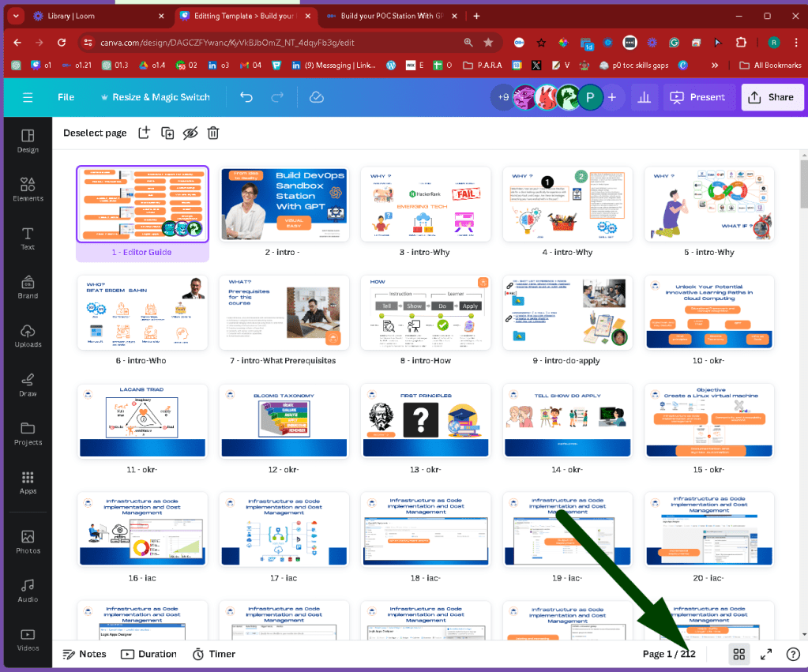This screenshot has width=808, height=672.
Task: Open the Notes panel
Action: [x=85, y=654]
